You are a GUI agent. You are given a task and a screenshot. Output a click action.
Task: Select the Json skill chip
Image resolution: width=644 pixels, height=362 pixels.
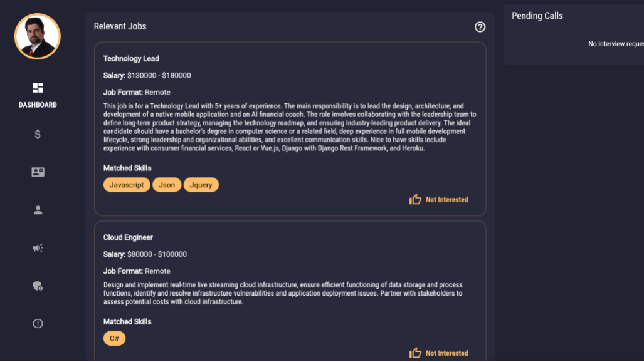(167, 185)
